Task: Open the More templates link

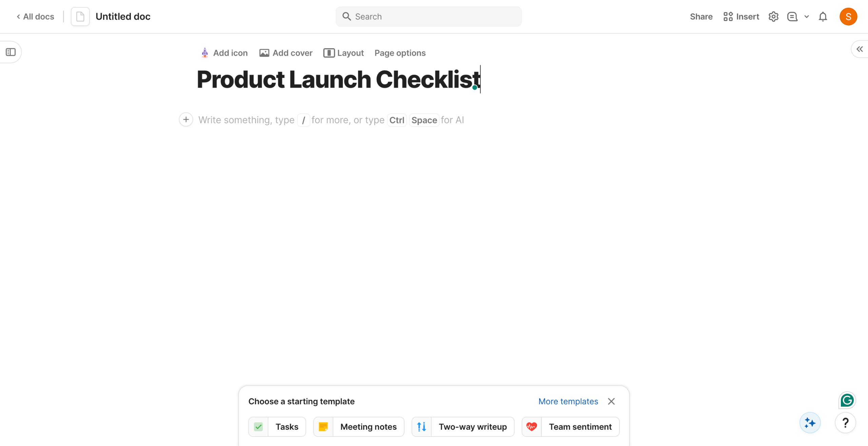Action: coord(568,402)
